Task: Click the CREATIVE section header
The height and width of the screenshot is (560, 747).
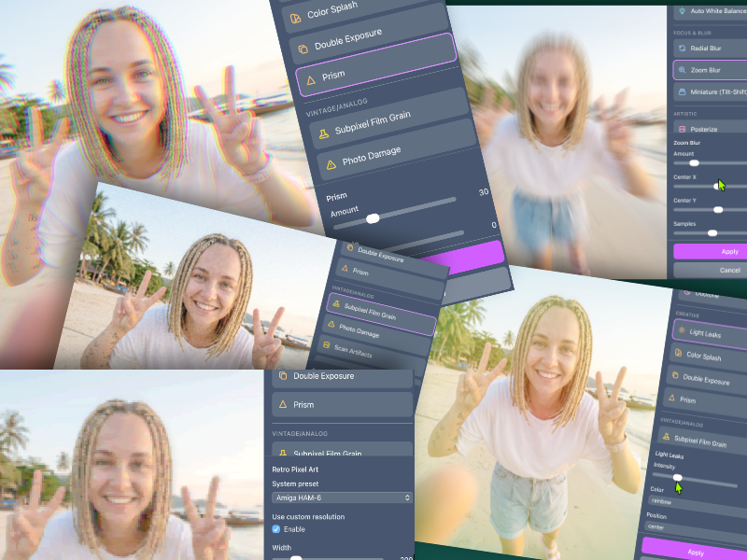Action: point(687,315)
